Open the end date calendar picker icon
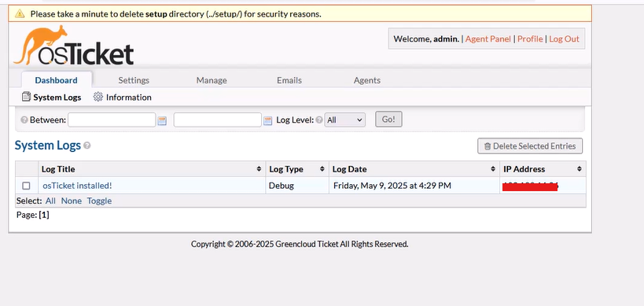The width and height of the screenshot is (644, 306). 268,121
